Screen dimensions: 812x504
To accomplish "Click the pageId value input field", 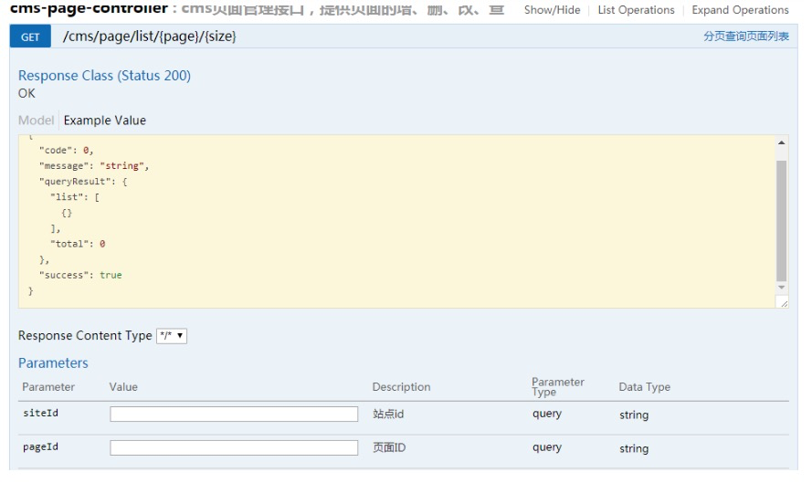I will coord(234,447).
